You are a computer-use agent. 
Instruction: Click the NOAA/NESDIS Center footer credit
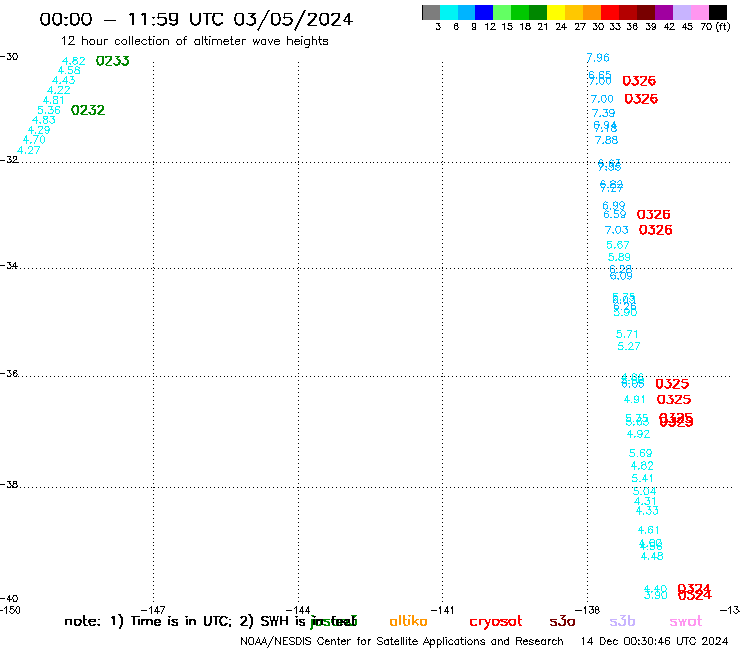(402, 641)
